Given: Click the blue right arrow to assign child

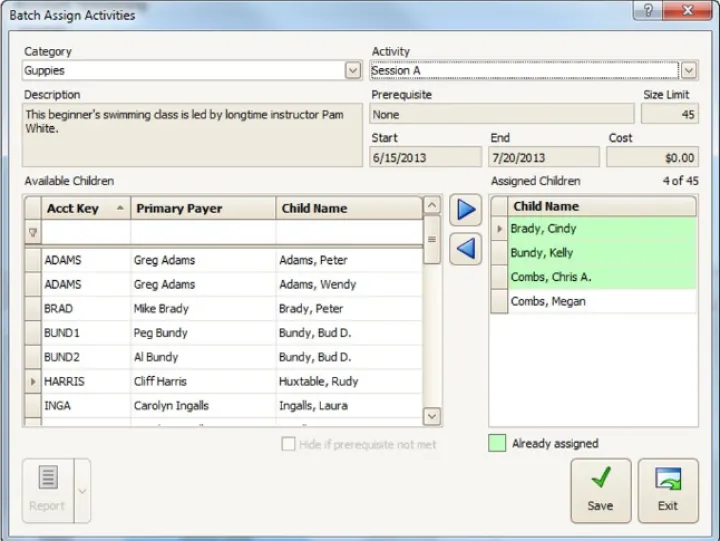Looking at the screenshot, I should [x=465, y=210].
